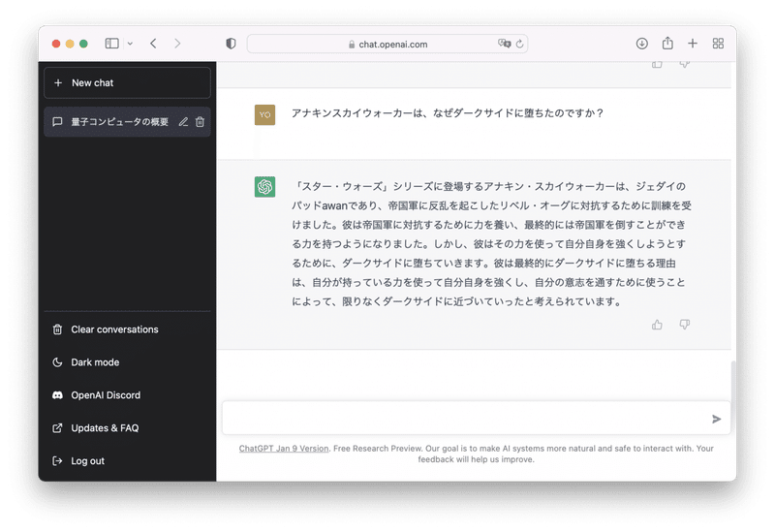Click the privacy shield icon
Image resolution: width=775 pixels, height=532 pixels.
pos(231,44)
